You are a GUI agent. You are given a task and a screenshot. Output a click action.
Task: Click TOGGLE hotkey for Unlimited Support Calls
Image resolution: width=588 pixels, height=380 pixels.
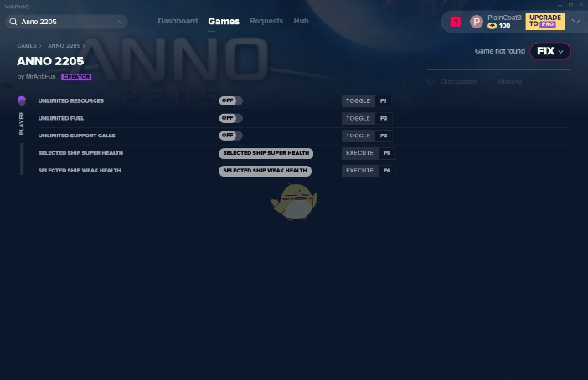[358, 136]
